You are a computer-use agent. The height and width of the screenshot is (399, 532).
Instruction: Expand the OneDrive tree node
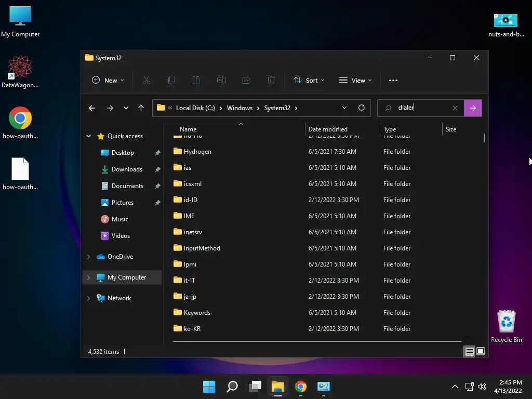point(88,257)
